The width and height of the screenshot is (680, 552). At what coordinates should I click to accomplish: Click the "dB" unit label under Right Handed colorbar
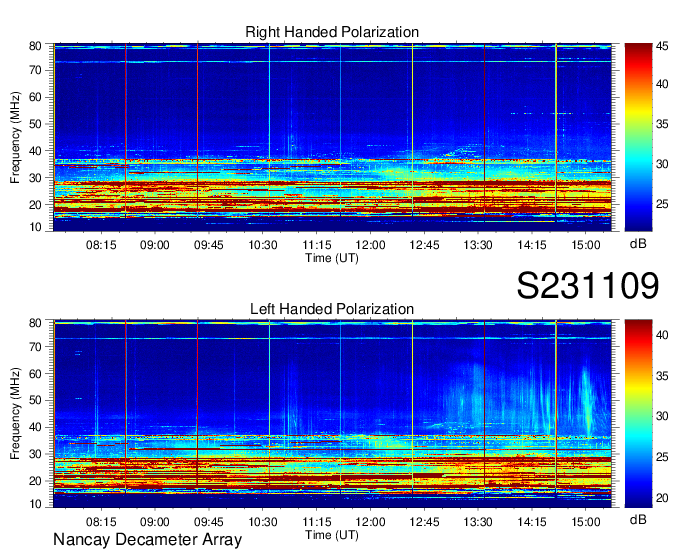(x=638, y=243)
